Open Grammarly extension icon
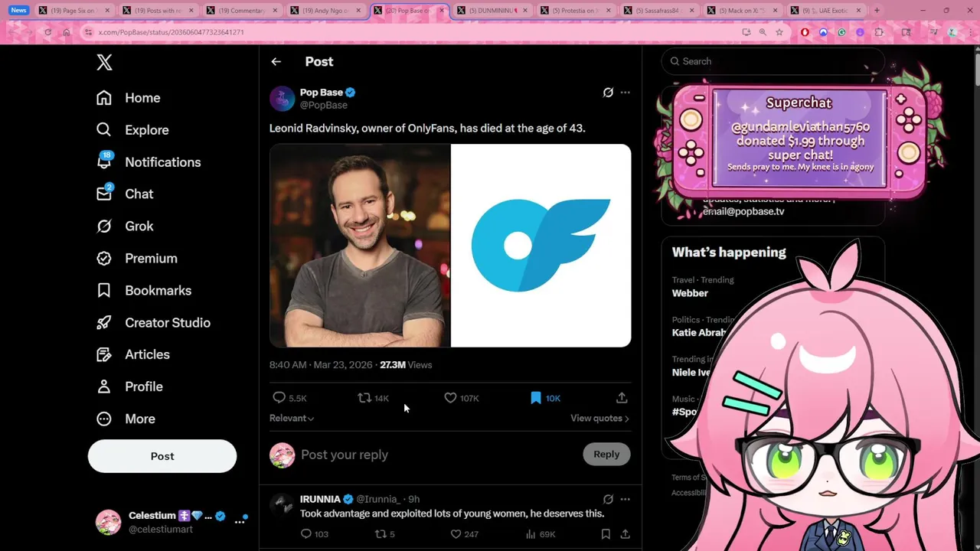 [x=841, y=32]
